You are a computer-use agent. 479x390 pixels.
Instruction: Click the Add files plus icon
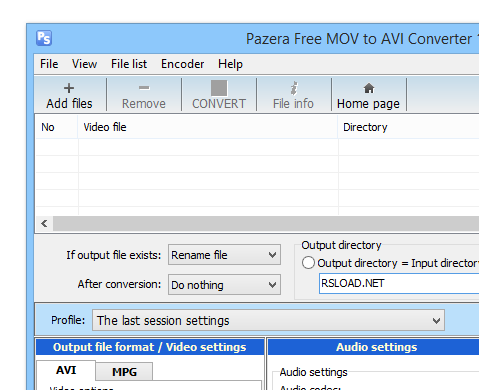pyautogui.click(x=69, y=88)
